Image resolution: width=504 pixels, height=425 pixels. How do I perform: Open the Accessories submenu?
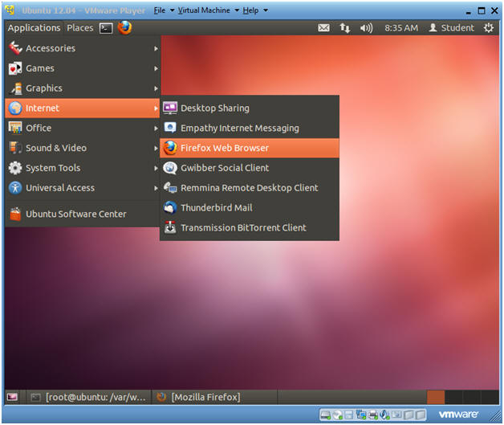coord(83,48)
